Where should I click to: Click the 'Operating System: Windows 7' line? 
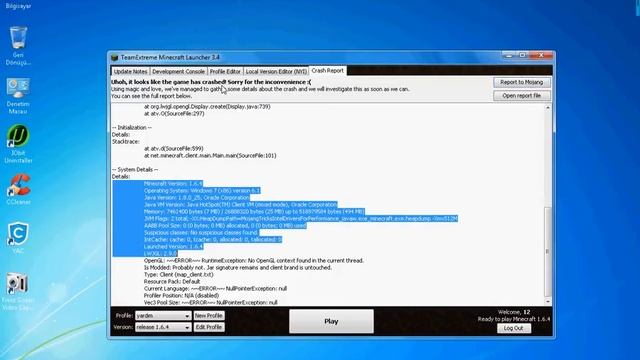pos(202,191)
